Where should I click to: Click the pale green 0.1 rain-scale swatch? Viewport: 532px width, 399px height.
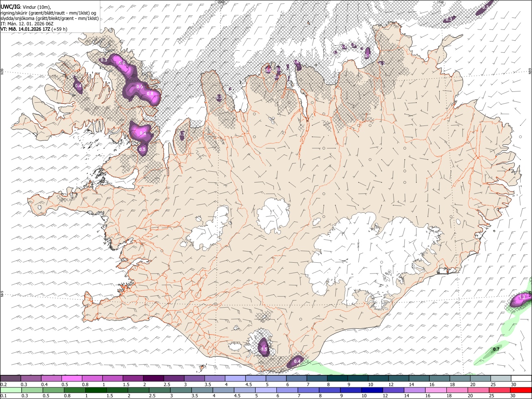11,390
